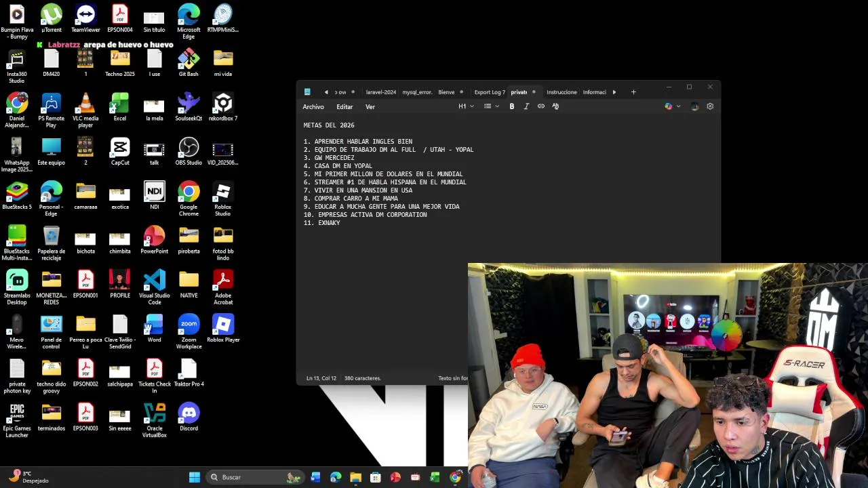Open TeamViewer desktop icon
Screen dimensions: 868x488
tap(85, 18)
